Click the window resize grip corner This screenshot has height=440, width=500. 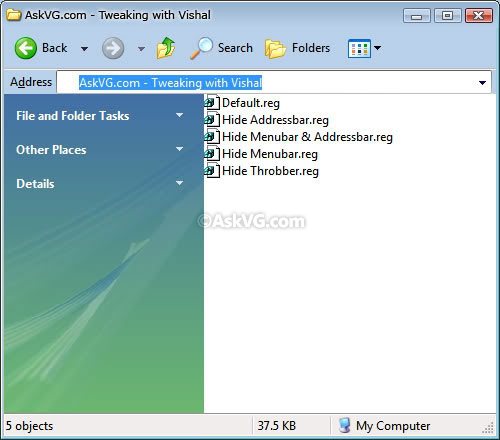(488, 428)
